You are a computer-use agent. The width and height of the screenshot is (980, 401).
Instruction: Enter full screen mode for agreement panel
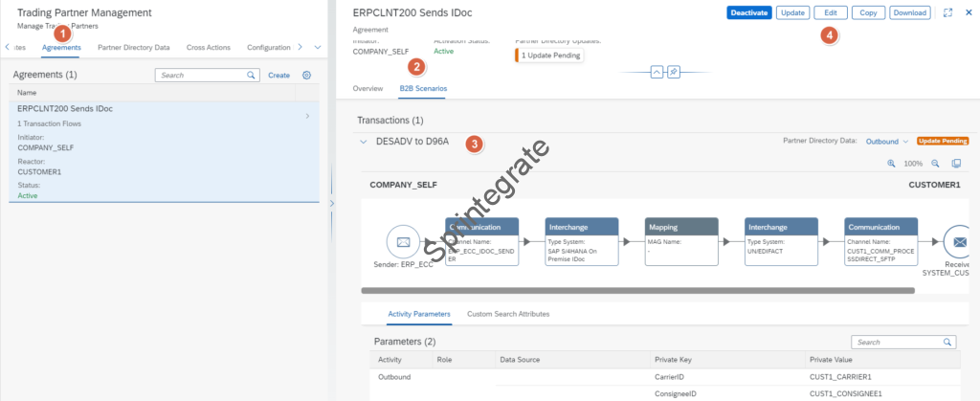[x=947, y=13]
